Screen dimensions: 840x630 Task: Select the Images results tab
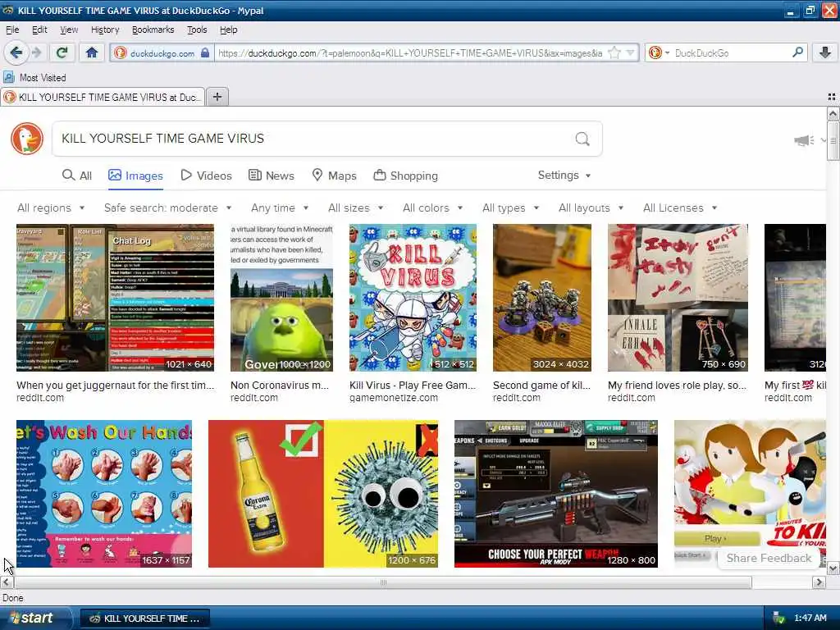pos(135,176)
